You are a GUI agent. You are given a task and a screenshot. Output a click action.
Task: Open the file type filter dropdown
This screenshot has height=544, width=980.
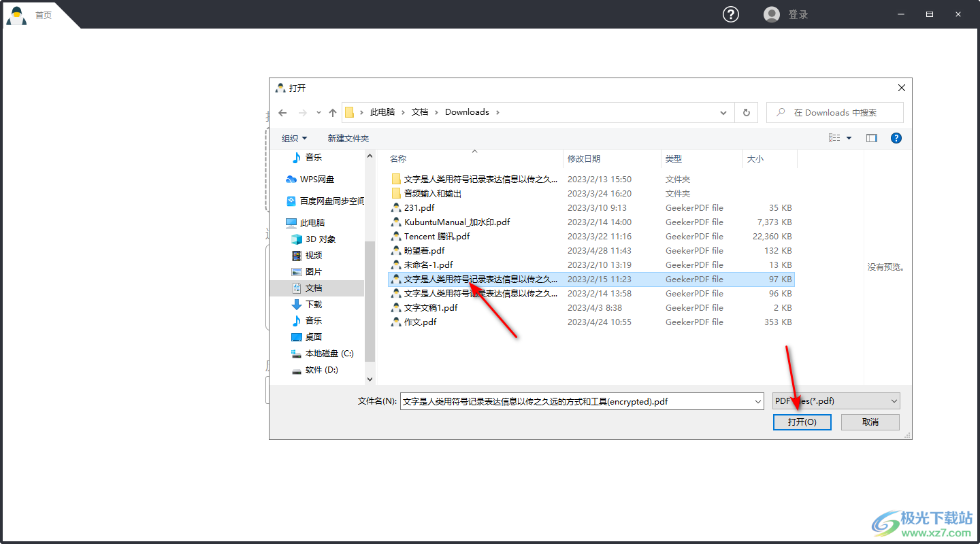point(836,401)
